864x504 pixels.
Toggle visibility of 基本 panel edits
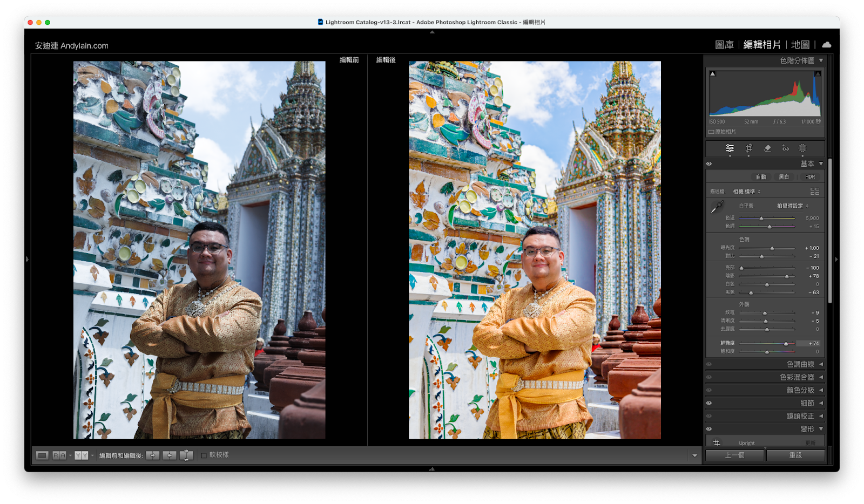tap(709, 164)
